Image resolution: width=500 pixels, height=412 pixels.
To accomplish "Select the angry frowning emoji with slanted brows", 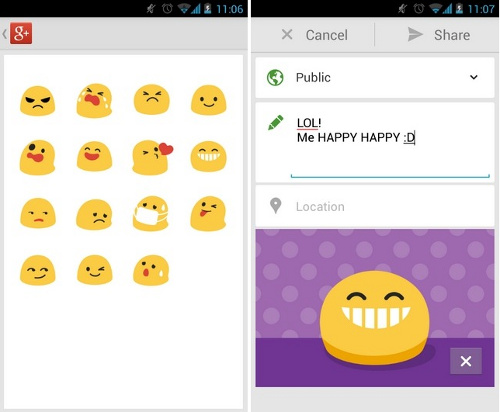I will [37, 101].
